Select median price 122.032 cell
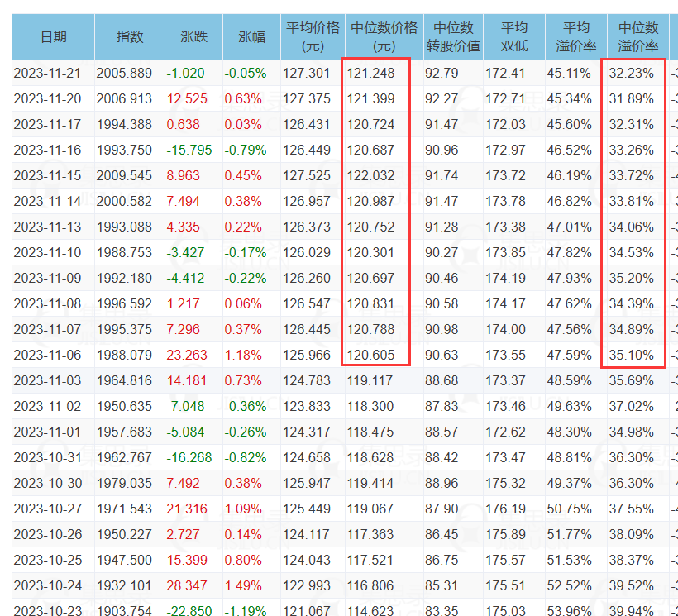Image resolution: width=678 pixels, height=616 pixels. (370, 176)
